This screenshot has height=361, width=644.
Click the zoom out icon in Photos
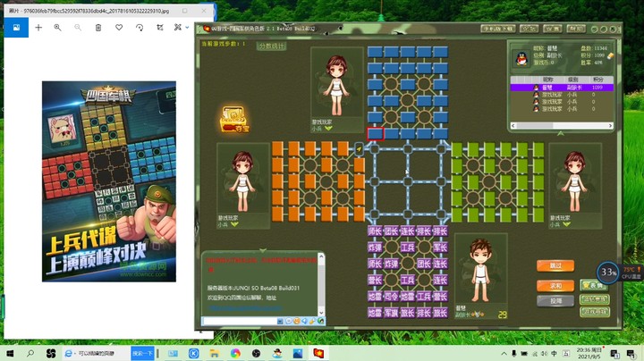point(78,28)
